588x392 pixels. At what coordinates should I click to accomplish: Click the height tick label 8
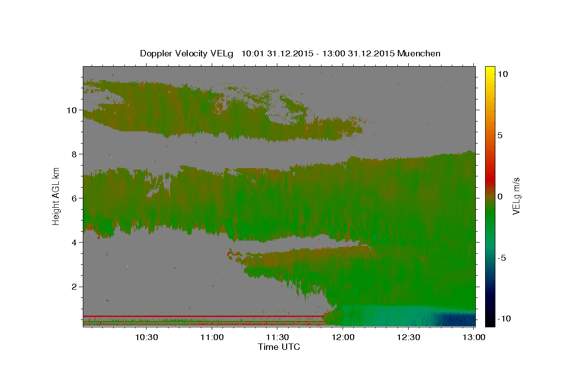tap(74, 154)
